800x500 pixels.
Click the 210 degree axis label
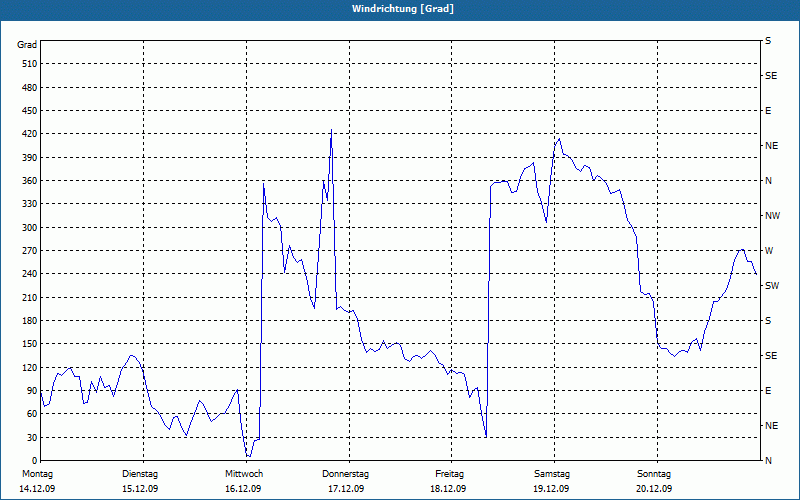(x=29, y=297)
